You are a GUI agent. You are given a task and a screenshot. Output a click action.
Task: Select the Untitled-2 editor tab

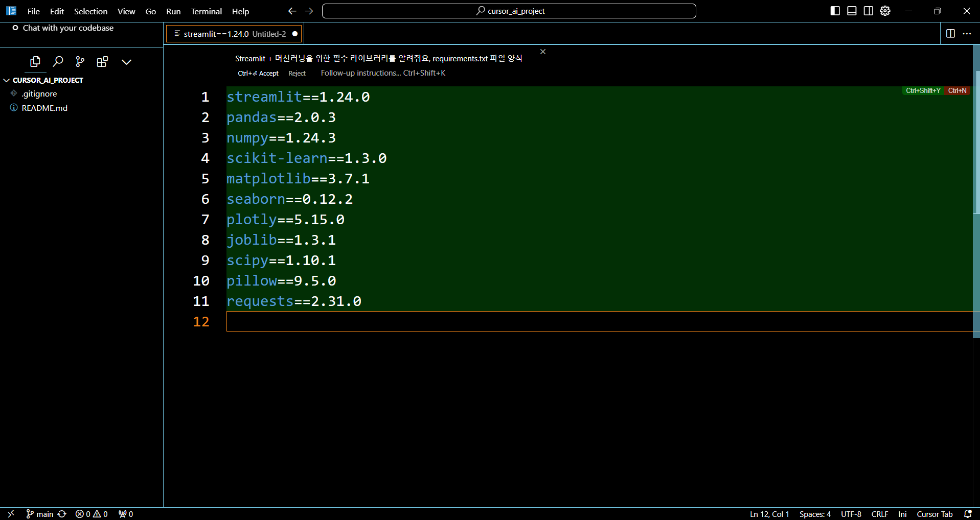235,34
